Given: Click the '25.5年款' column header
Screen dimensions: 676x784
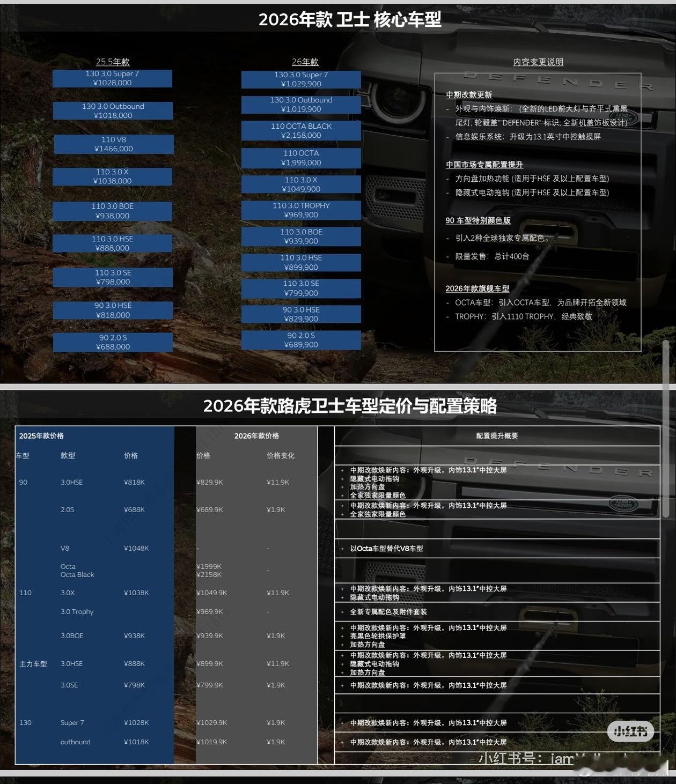Looking at the screenshot, I should coord(113,62).
